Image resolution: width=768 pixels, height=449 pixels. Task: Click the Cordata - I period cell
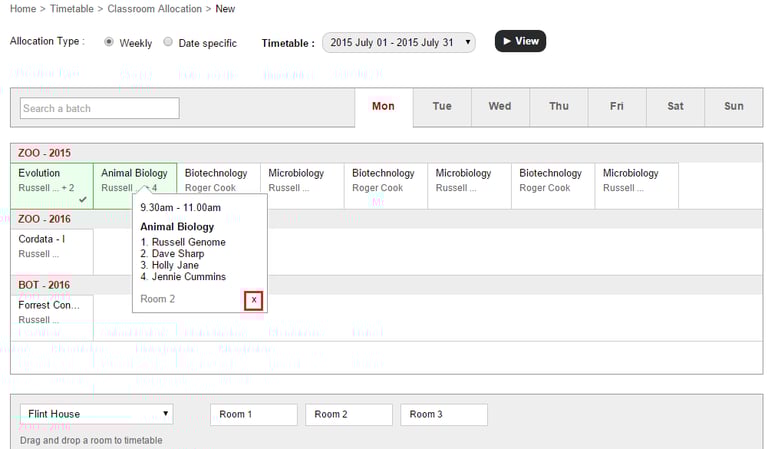52,252
